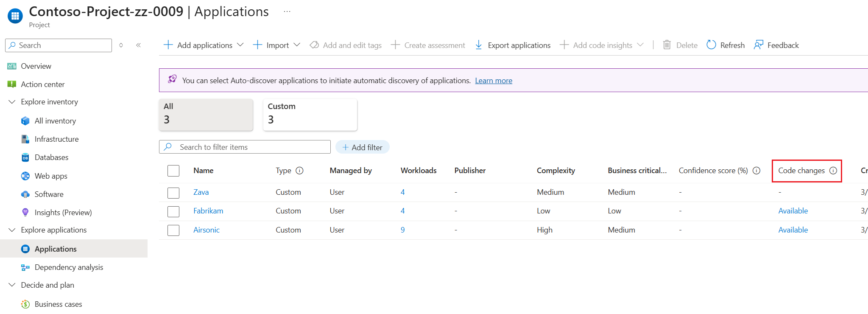
Task: Click the Search to filter items field
Action: [245, 147]
